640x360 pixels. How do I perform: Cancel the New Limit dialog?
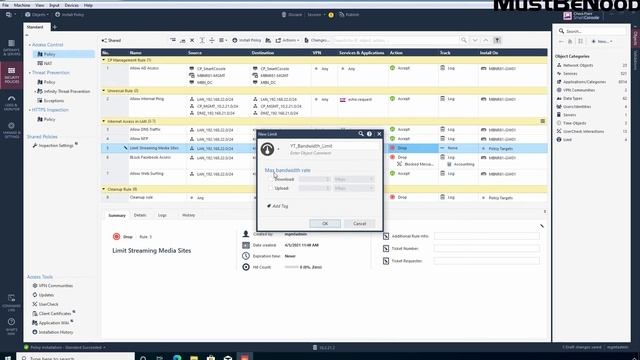pos(359,223)
